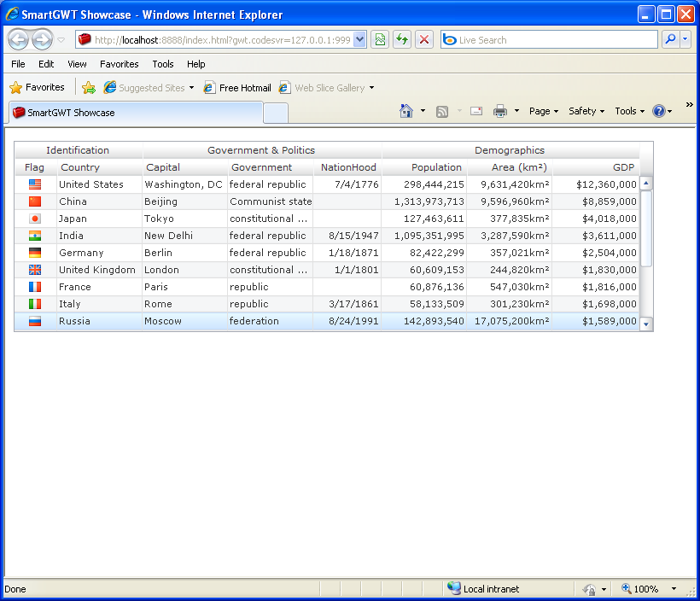Click the United Kingdom flag icon
The image size is (700, 601).
click(35, 270)
